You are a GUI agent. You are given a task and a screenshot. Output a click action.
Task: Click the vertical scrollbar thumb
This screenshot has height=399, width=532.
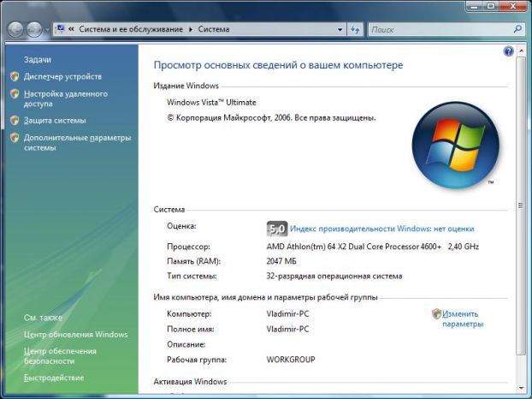[x=520, y=205]
